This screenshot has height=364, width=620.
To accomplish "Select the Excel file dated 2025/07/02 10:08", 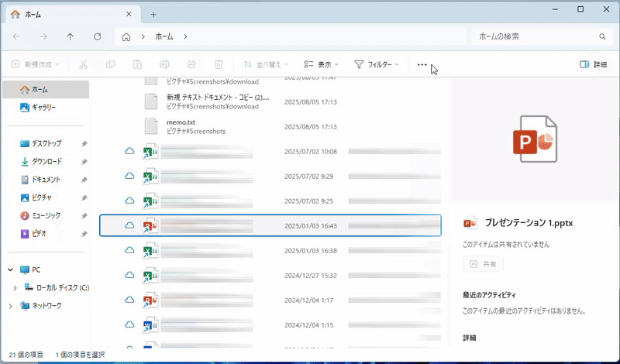I will click(270, 151).
